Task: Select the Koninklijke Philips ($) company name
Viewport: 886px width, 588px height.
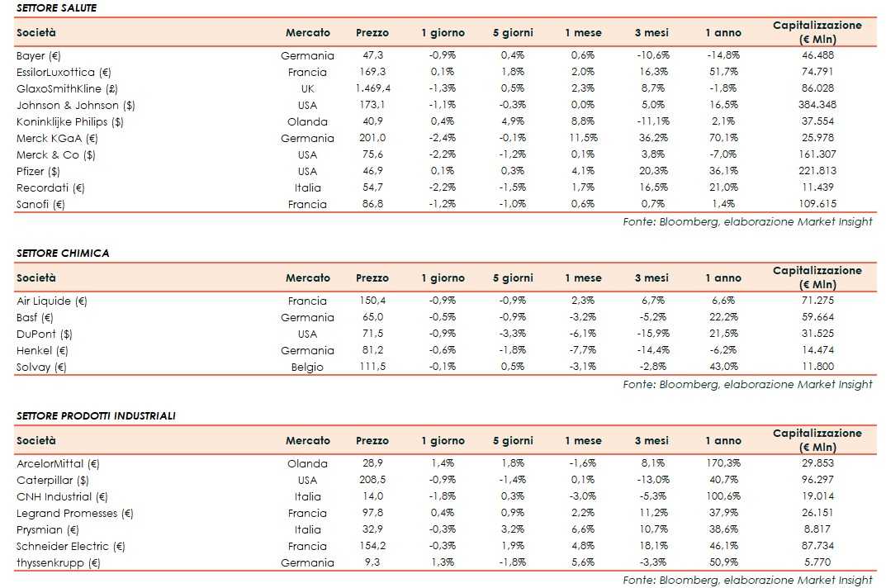Action: (69, 121)
